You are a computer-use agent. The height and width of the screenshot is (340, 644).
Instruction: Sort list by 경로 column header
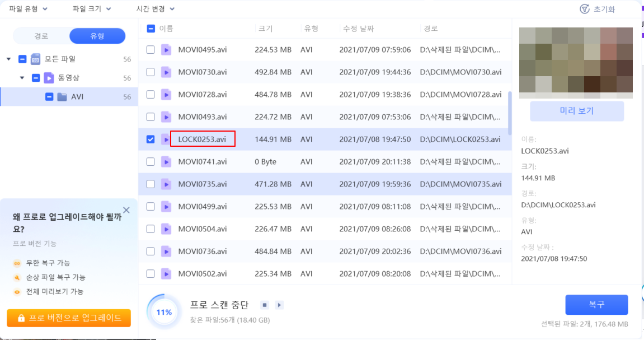click(x=430, y=29)
